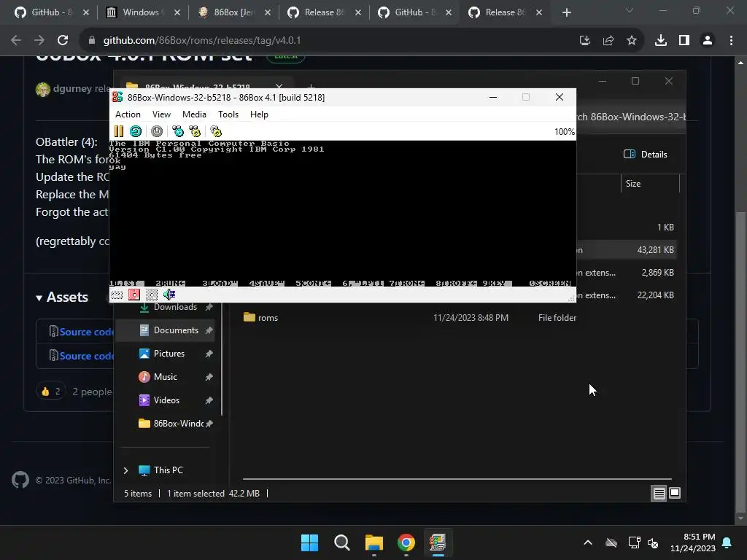Switch Explorer to details list view
The height and width of the screenshot is (560, 747).
(x=659, y=494)
